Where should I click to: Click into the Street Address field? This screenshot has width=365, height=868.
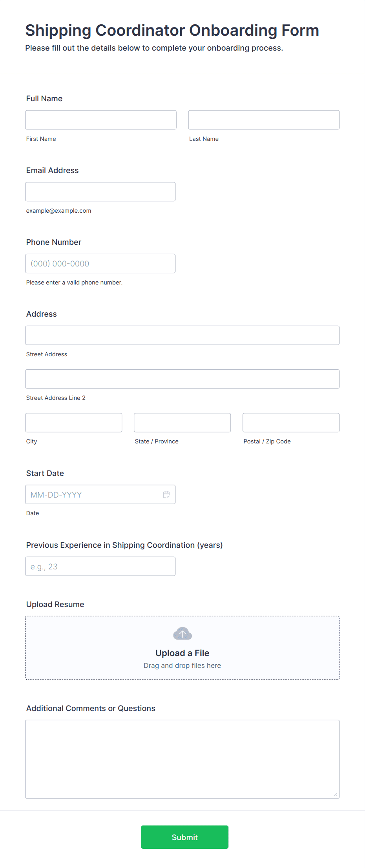[x=182, y=335]
